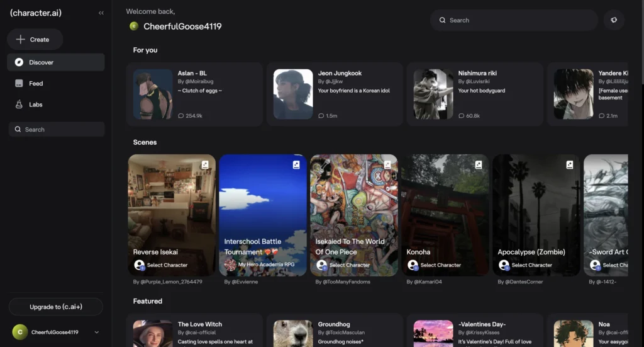Click the Upgrade to (c.ai+) button

[x=55, y=307]
